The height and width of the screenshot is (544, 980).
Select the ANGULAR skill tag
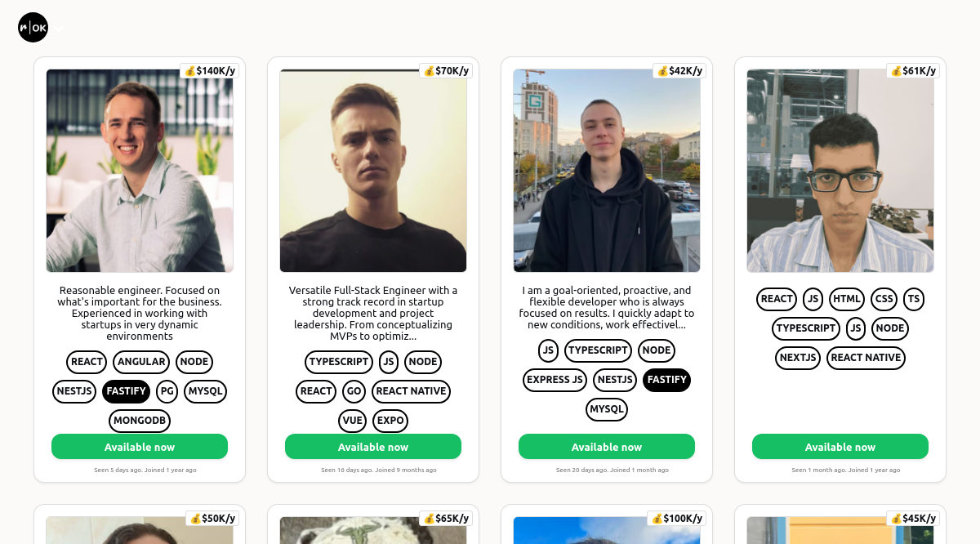[141, 362]
